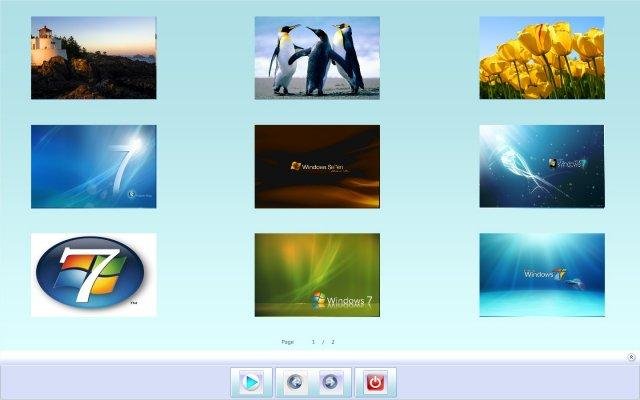
Task: Click the Page label text
Action: 287,342
